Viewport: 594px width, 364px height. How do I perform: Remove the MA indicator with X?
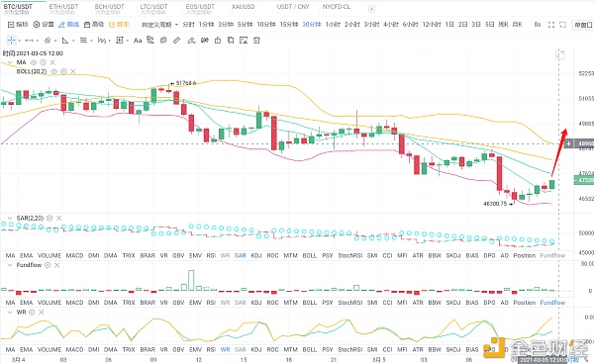click(52, 62)
